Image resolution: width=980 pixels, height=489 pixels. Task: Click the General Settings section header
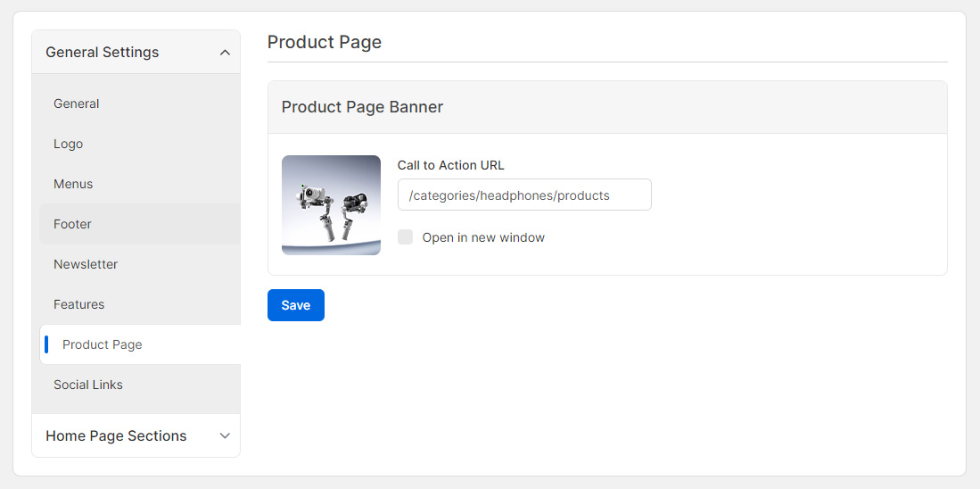point(103,53)
